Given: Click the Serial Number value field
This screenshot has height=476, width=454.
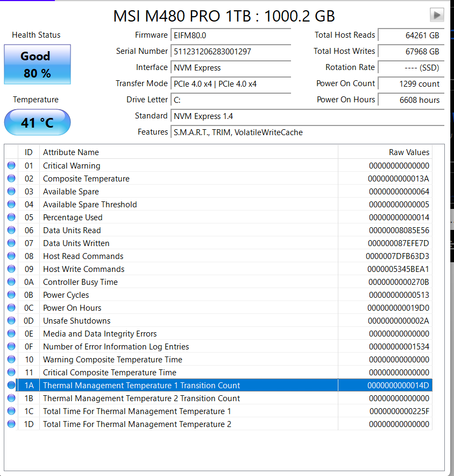Looking at the screenshot, I should point(230,52).
